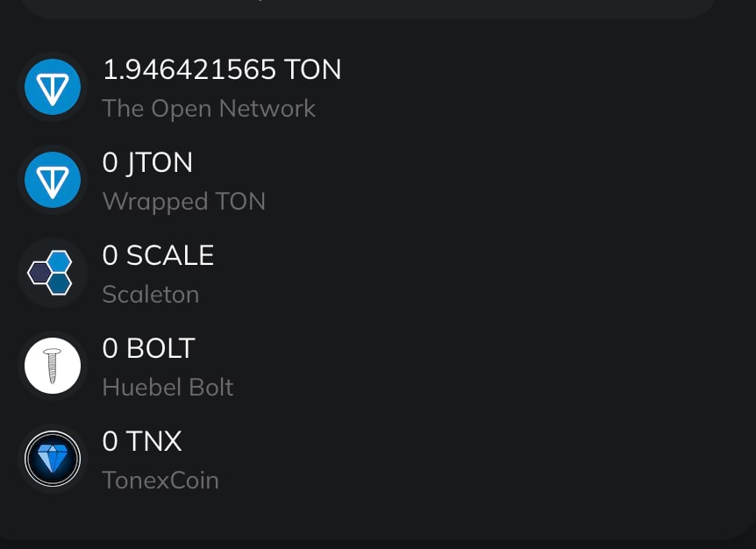
Task: Click the zero amount in TNX row
Action: [x=110, y=441]
